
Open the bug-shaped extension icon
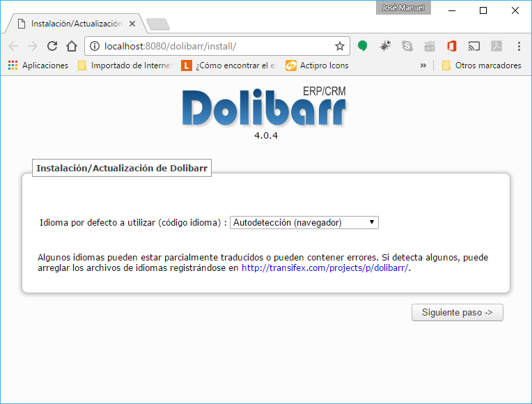(x=385, y=46)
